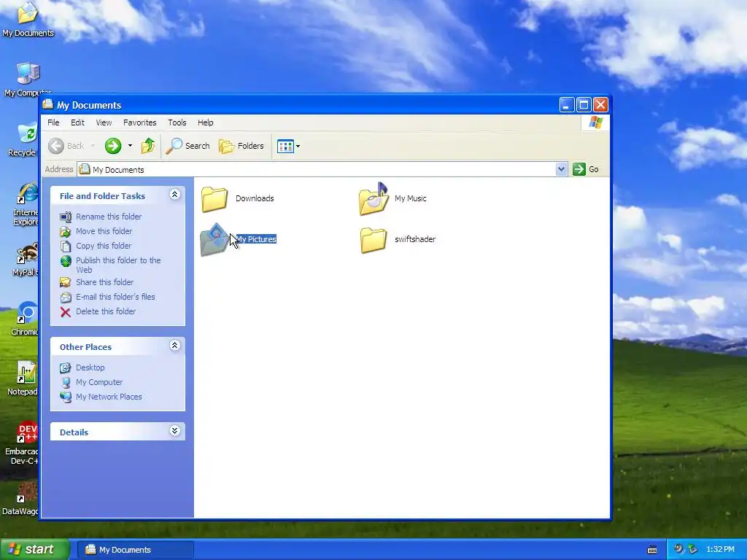Close the My Documents window
Image resolution: width=747 pixels, height=560 pixels.
pos(600,105)
